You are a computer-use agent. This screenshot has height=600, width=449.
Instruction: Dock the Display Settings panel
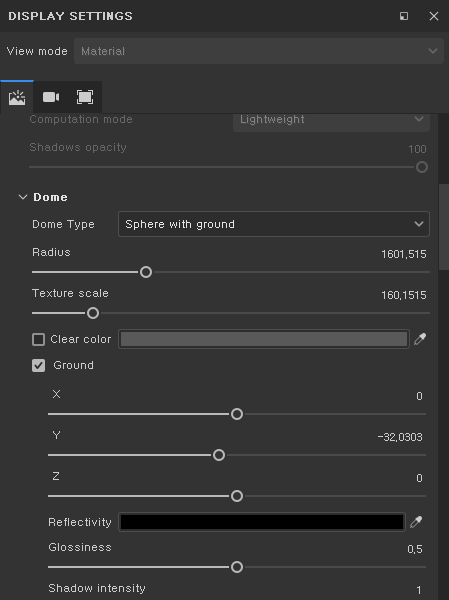click(404, 16)
